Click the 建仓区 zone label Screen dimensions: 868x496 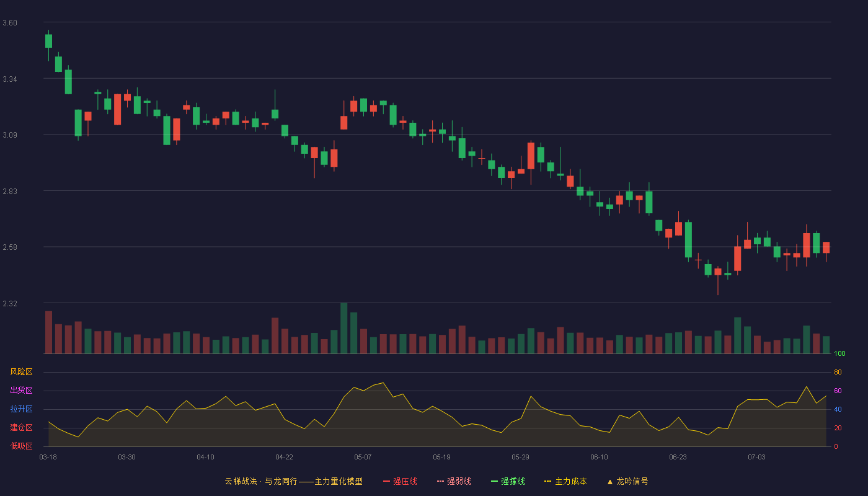pyautogui.click(x=21, y=428)
